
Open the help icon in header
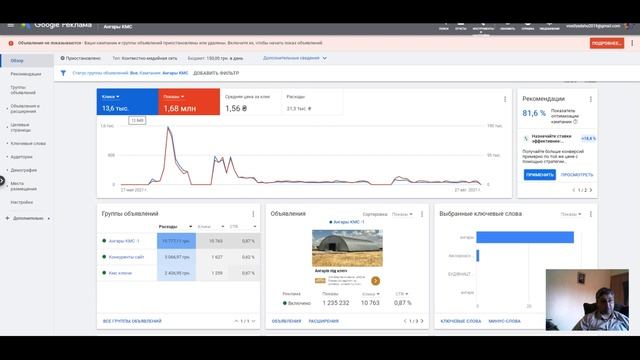tap(528, 26)
